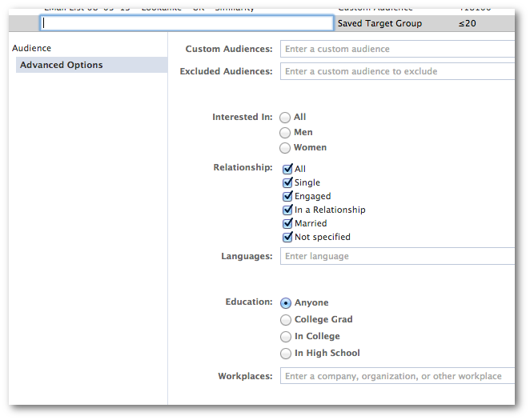530x420 pixels.
Task: Select the All option under Interested In
Action: coord(284,117)
